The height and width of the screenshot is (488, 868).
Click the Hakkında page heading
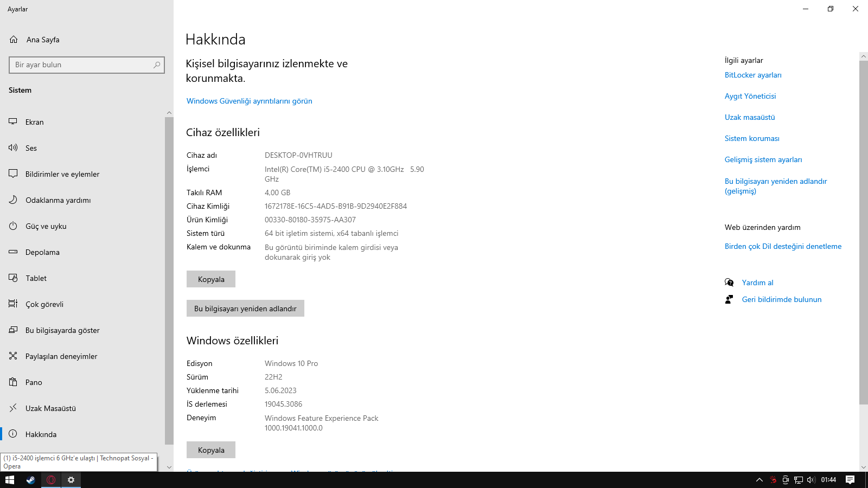[x=215, y=40]
